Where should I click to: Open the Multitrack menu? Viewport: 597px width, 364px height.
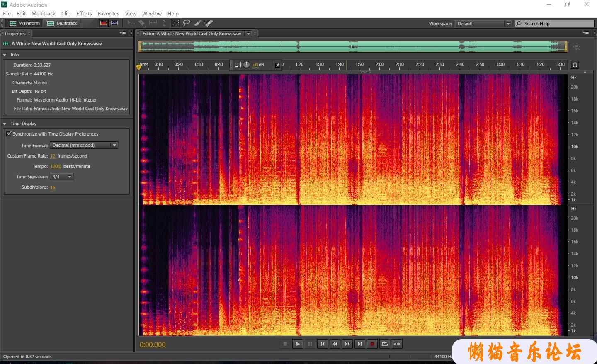[x=44, y=13]
